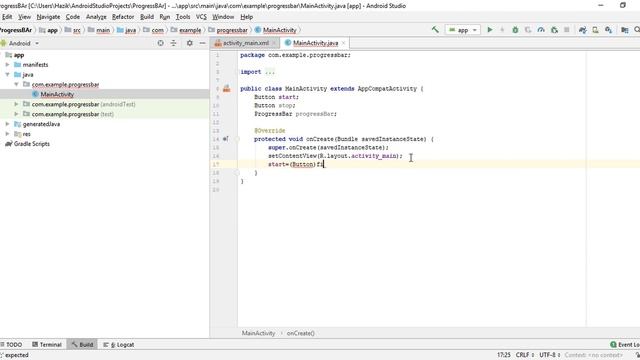
Task: Close the MainActivity.java tab
Action: 344,43
